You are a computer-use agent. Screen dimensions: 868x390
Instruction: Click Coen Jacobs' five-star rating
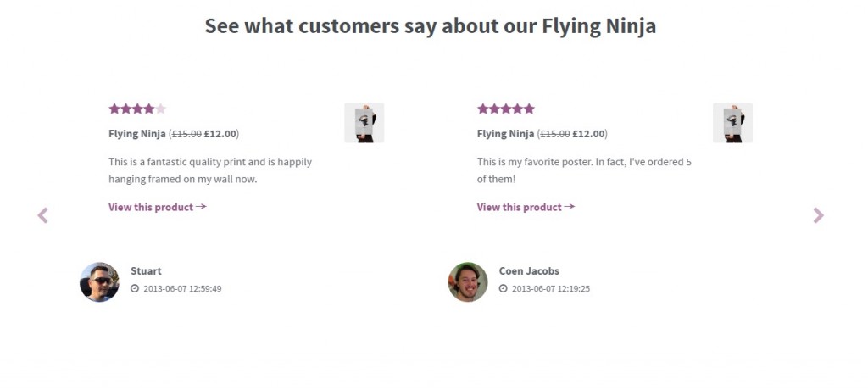[506, 109]
